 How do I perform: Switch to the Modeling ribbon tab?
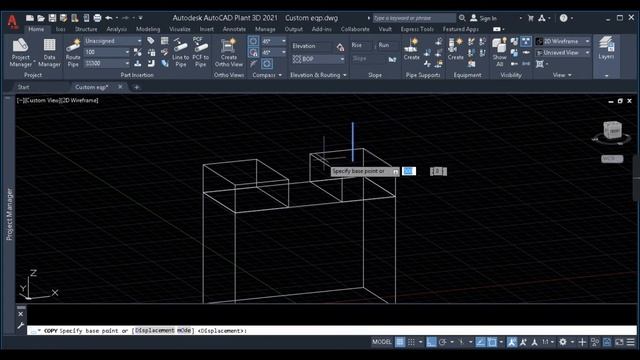tap(148, 29)
